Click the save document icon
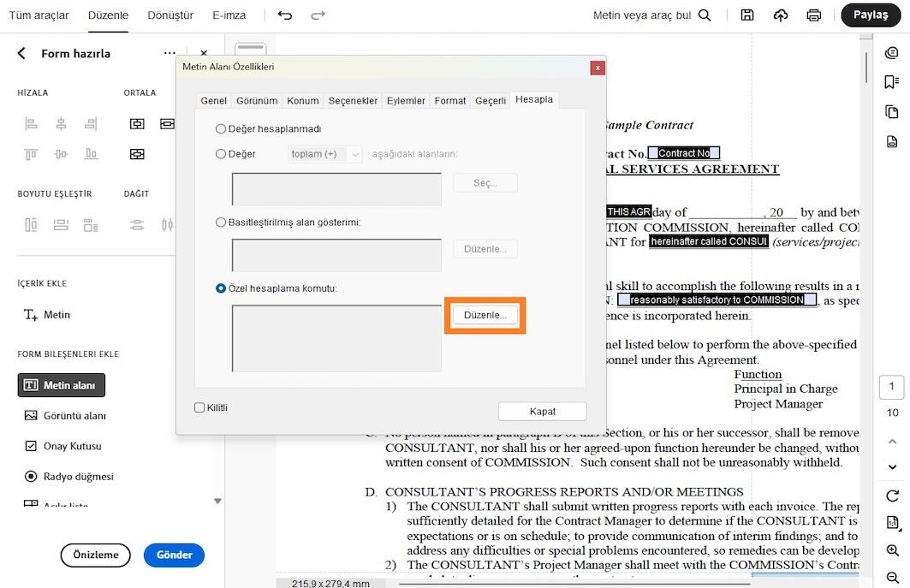 click(746, 15)
